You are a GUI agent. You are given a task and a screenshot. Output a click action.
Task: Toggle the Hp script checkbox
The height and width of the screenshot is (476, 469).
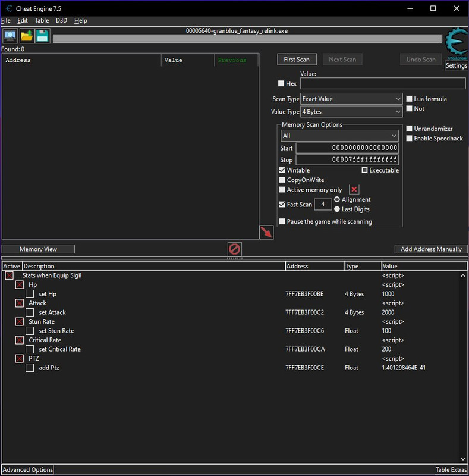(20, 285)
